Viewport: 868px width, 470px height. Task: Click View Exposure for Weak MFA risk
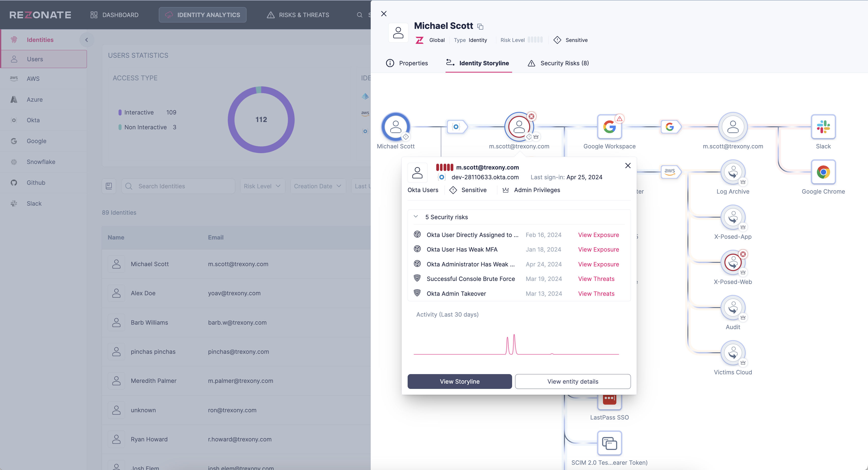click(598, 249)
